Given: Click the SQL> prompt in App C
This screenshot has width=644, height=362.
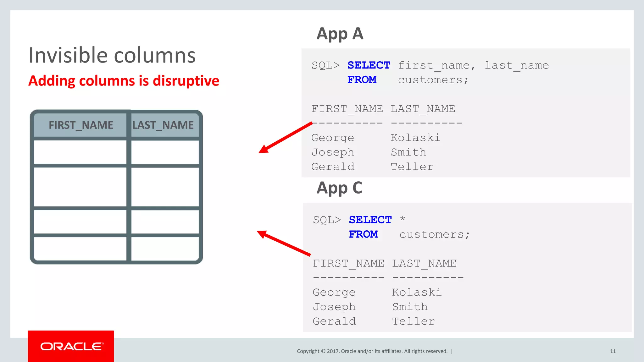Looking at the screenshot, I should 327,220.
